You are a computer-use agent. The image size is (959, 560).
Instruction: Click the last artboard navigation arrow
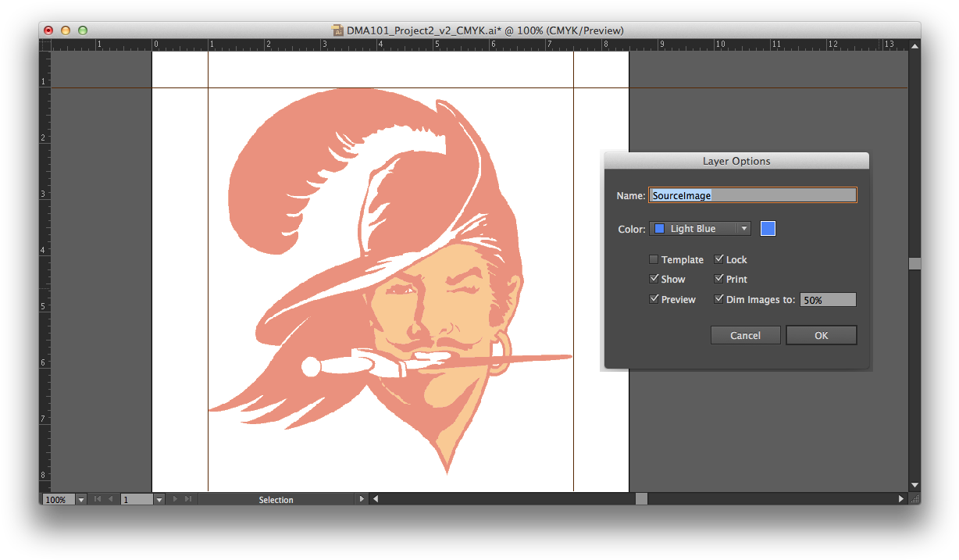tap(187, 499)
